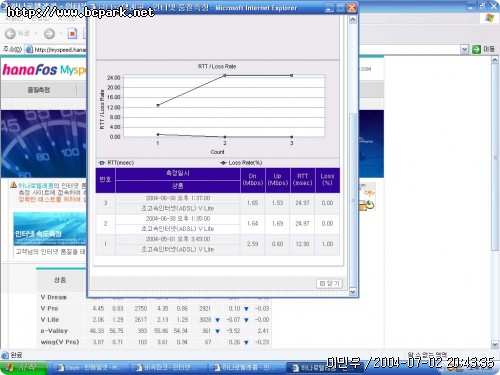
Task: Click the warning triangle notice icon
Action: coord(13,185)
